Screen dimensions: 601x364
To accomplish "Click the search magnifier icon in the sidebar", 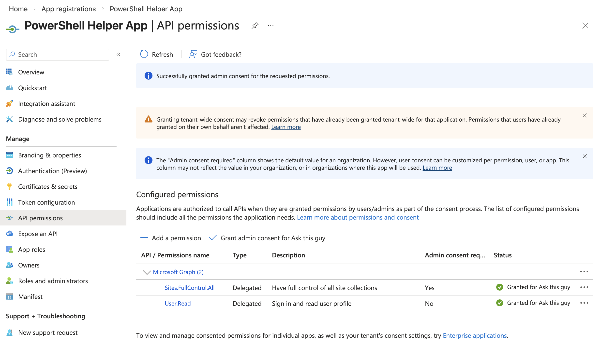I will tap(12, 54).
